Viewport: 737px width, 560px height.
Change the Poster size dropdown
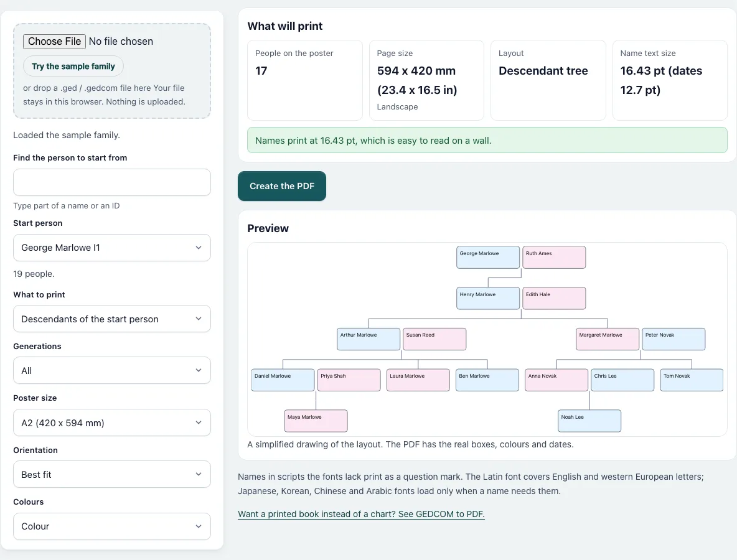112,423
